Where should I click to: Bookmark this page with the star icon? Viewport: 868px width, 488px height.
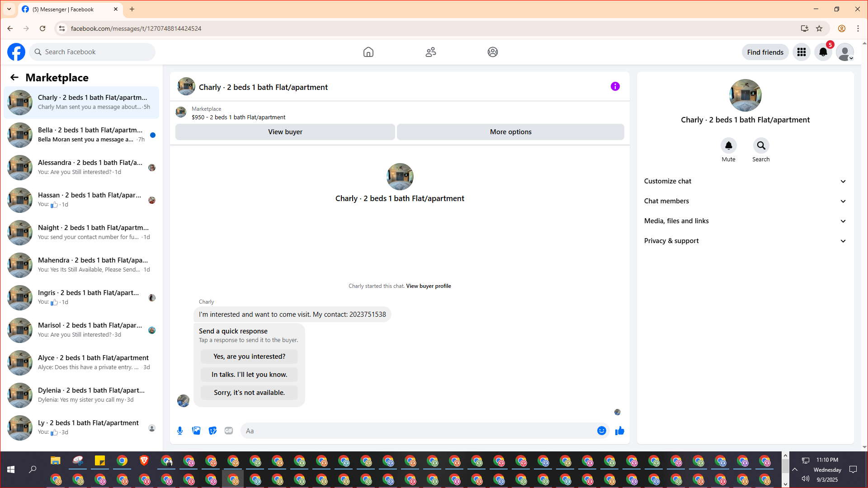click(x=819, y=28)
